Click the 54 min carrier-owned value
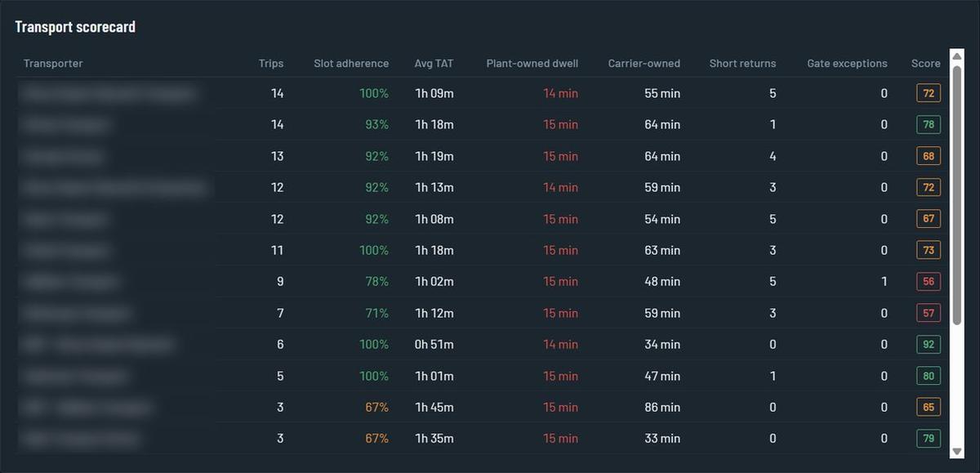 (x=662, y=219)
